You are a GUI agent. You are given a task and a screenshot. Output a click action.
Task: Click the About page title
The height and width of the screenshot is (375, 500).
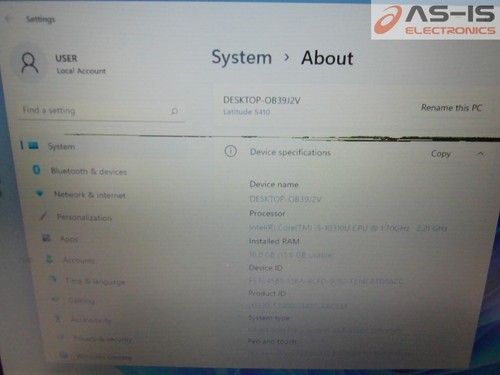coord(327,58)
